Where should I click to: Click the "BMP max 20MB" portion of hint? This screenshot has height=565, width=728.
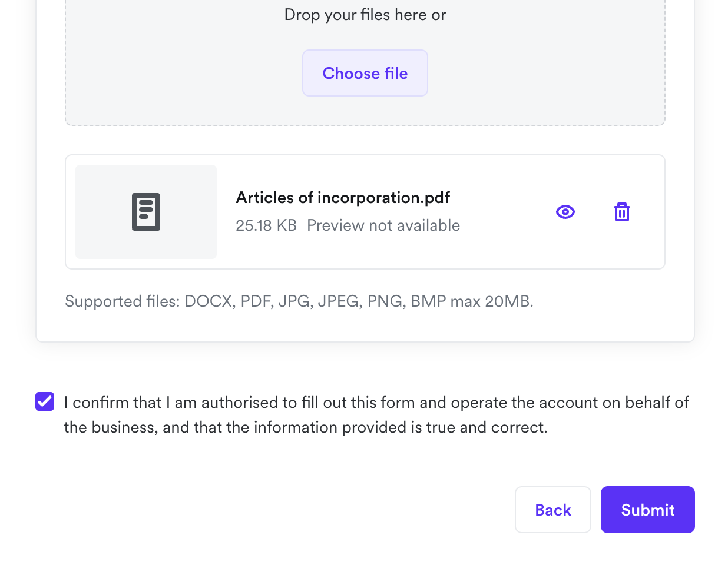(x=472, y=301)
